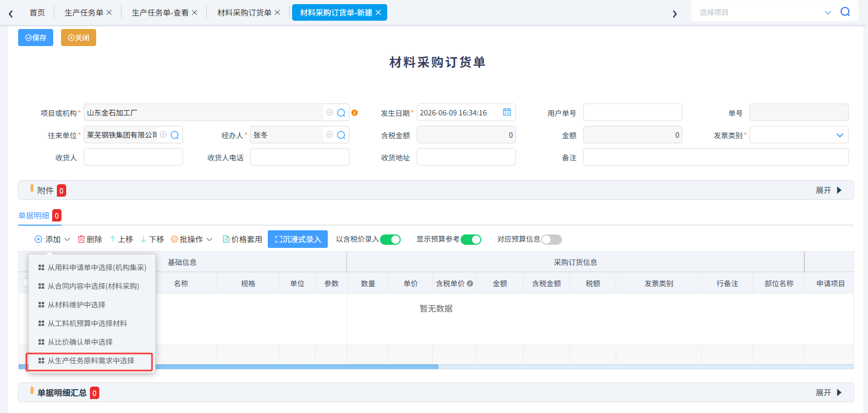Viewport: 868px width, 413px height.
Task: Choose 从比价确认单中选择 option
Action: tap(92, 342)
